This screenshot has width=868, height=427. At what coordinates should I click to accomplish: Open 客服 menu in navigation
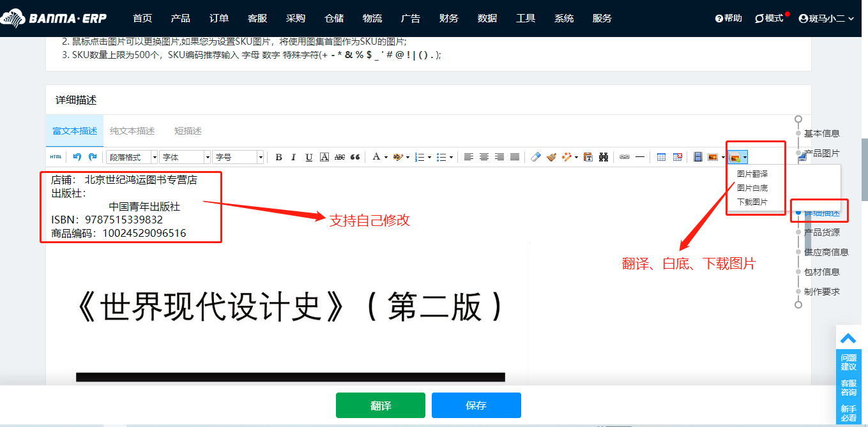pyautogui.click(x=257, y=19)
